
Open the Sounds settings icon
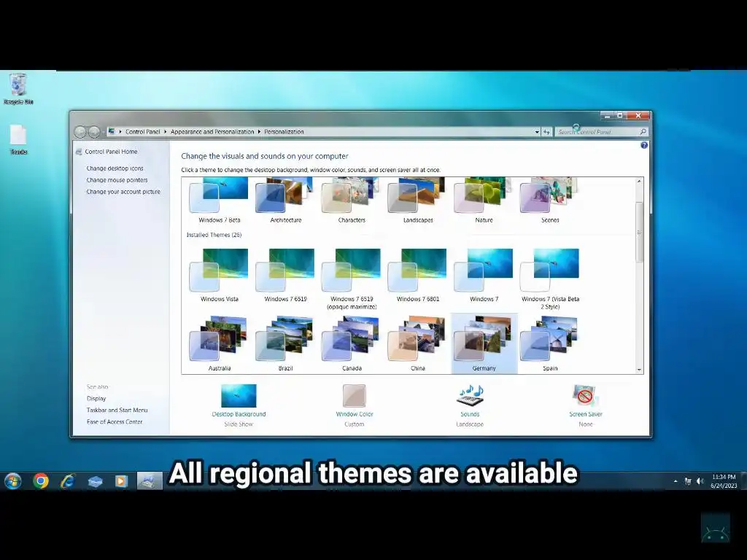point(470,396)
